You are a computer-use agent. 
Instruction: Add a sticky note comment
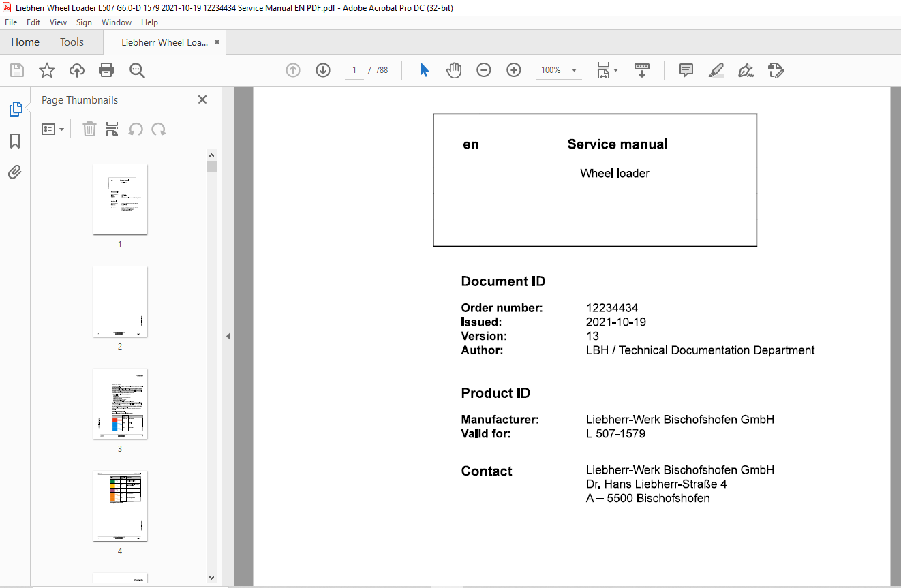686,70
